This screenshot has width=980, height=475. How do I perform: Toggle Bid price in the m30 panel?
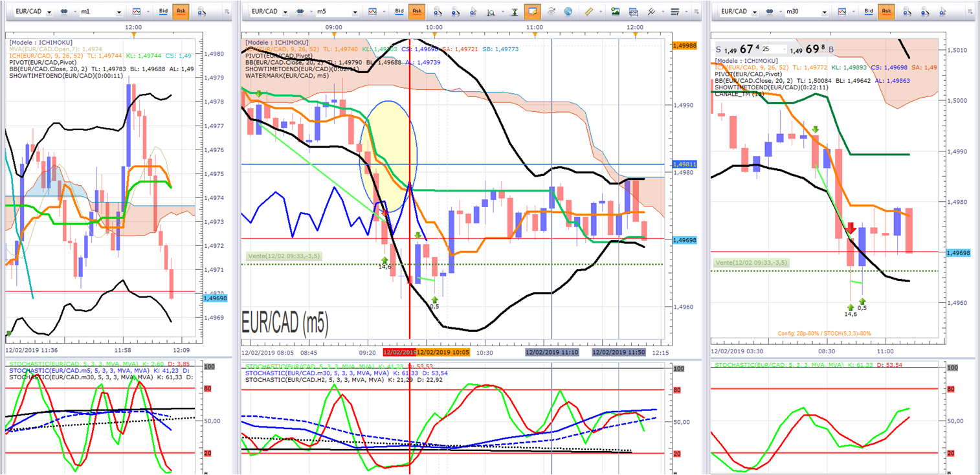pyautogui.click(x=869, y=12)
